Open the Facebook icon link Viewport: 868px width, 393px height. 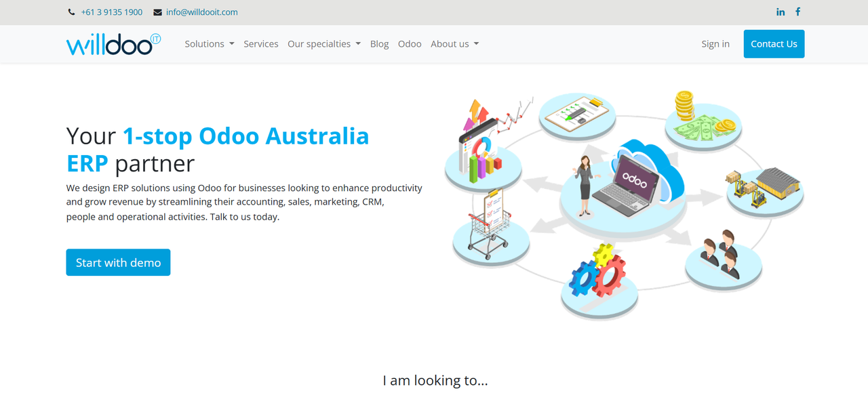pos(798,12)
